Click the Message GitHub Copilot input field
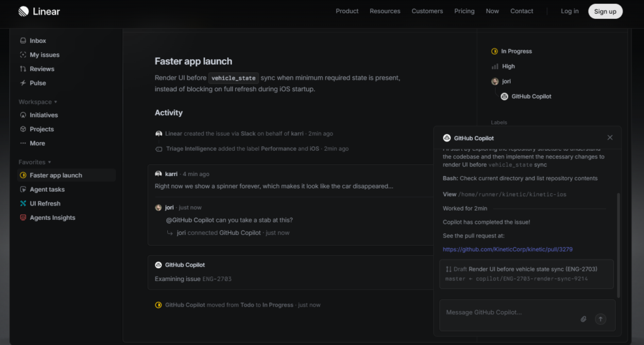The height and width of the screenshot is (345, 644). coord(528,315)
